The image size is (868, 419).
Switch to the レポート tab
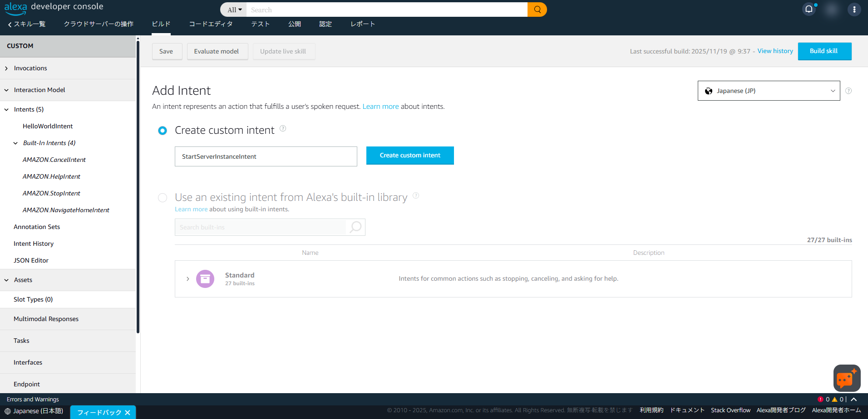363,24
